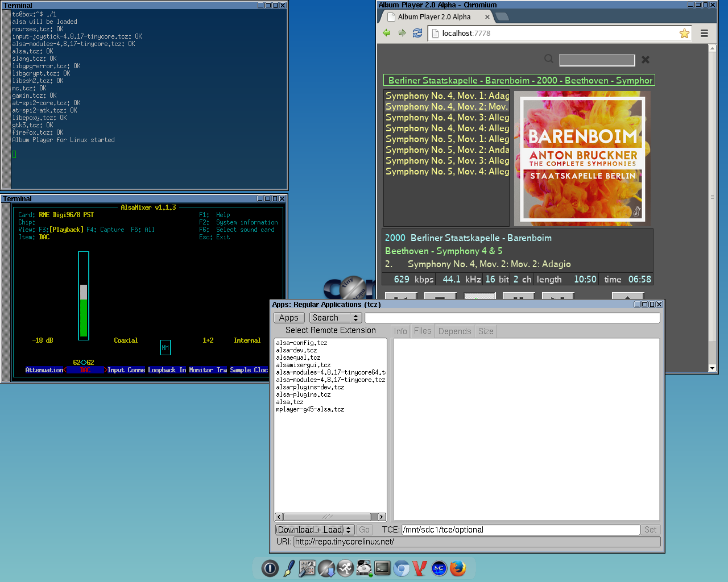Screen dimensions: 728x582
Task: Open the Terminal icon in the dock
Action: pyautogui.click(x=382, y=568)
